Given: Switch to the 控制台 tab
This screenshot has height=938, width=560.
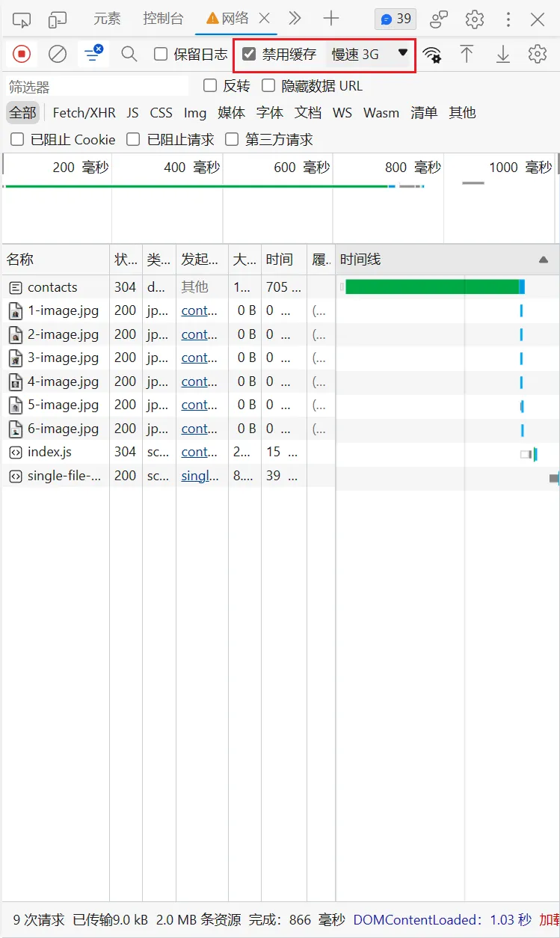Looking at the screenshot, I should [163, 19].
